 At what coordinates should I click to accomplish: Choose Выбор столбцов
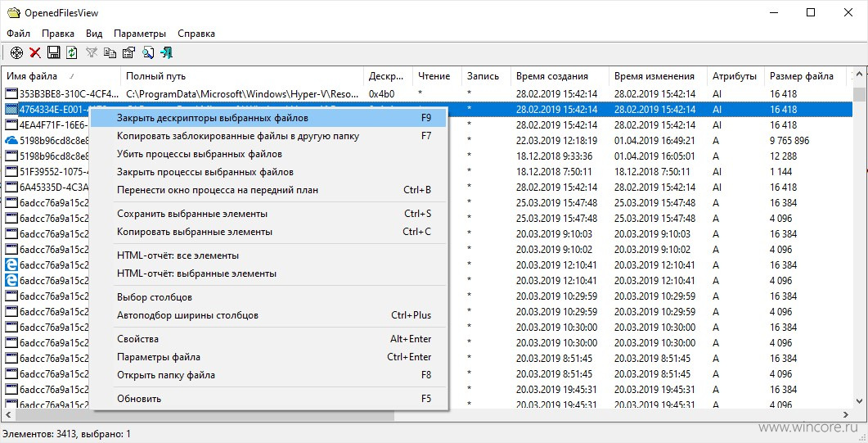click(x=268, y=297)
